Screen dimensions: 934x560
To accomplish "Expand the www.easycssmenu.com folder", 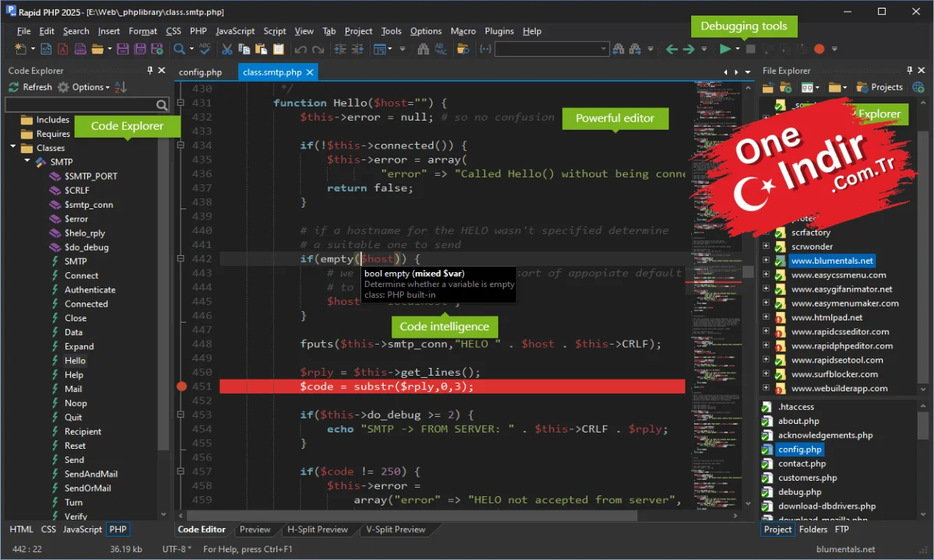I will (x=766, y=275).
